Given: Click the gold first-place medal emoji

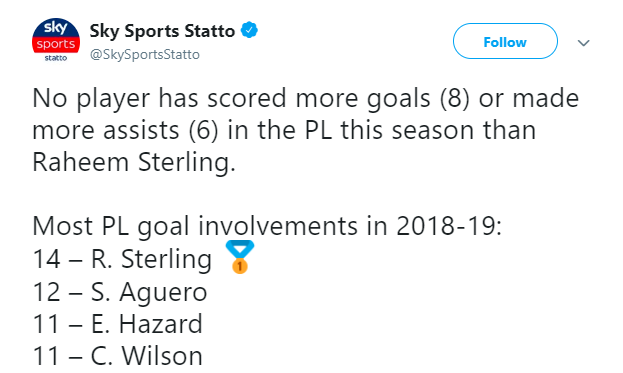Looking at the screenshot, I should pyautogui.click(x=240, y=257).
